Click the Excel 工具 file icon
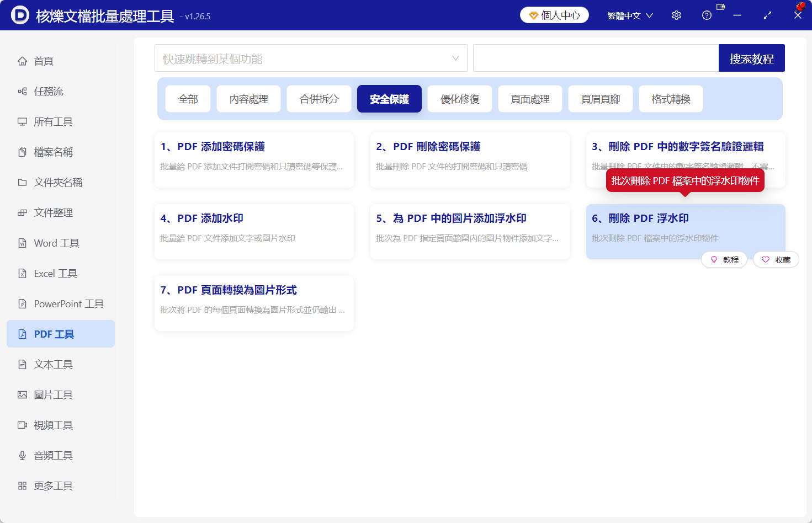Screen dimensions: 812x523 (x=22, y=274)
